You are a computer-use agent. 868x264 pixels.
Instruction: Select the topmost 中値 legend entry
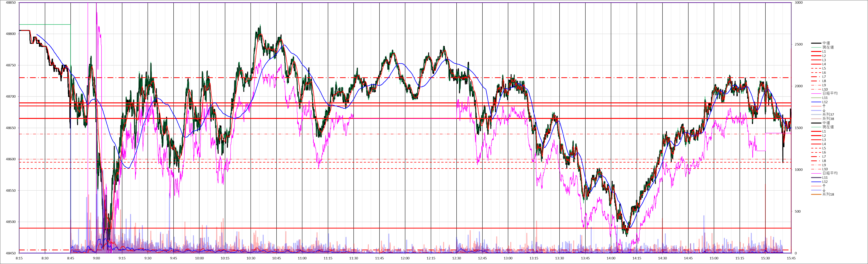(826, 43)
